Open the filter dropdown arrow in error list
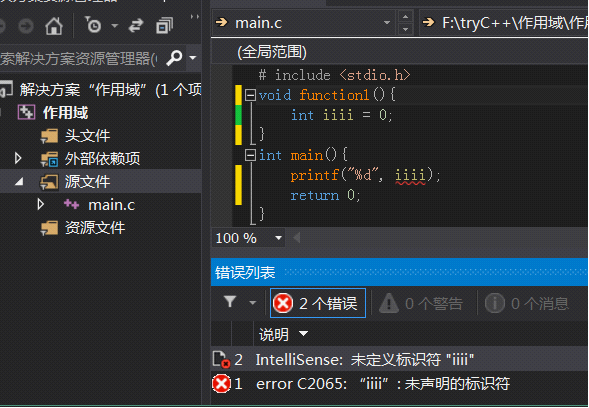This screenshot has height=408, width=589. point(252,302)
